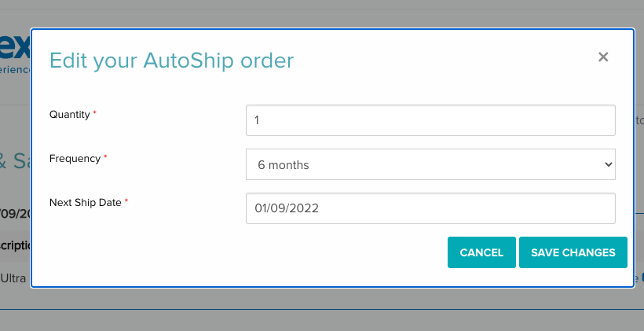The image size is (644, 331).
Task: Close the Edit AutoShip order dialog
Action: [x=603, y=57]
